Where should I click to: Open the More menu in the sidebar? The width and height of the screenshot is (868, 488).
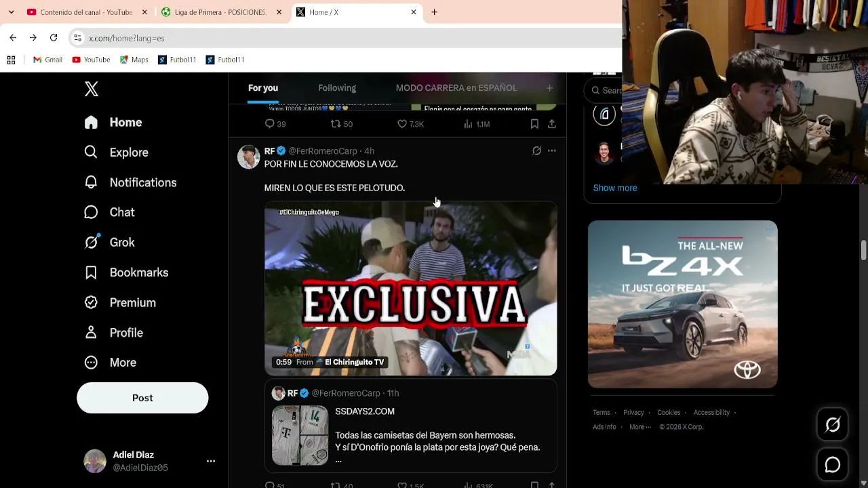click(110, 363)
